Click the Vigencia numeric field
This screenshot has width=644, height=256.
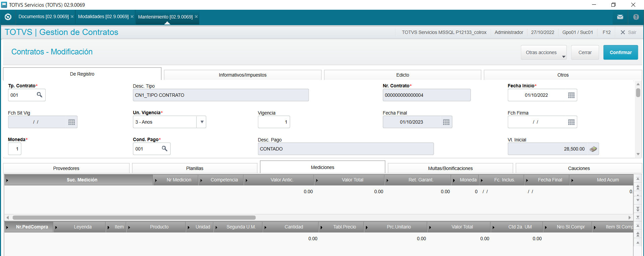click(274, 122)
